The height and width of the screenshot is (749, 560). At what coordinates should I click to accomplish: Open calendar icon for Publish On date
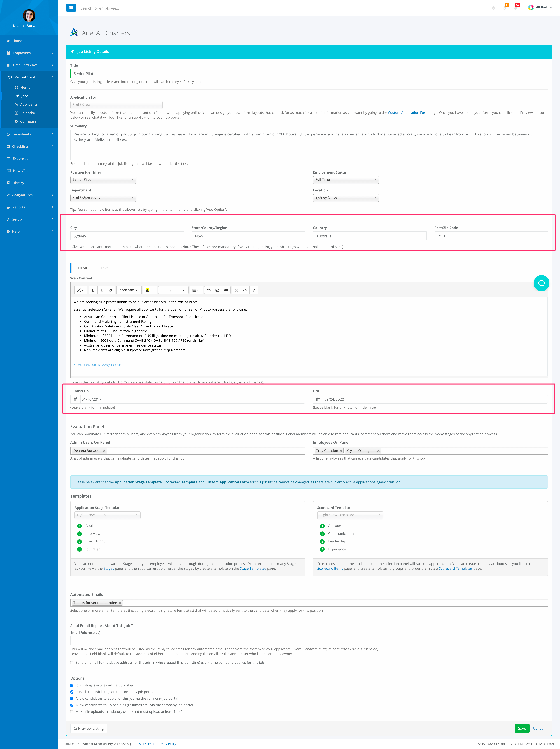click(x=76, y=399)
